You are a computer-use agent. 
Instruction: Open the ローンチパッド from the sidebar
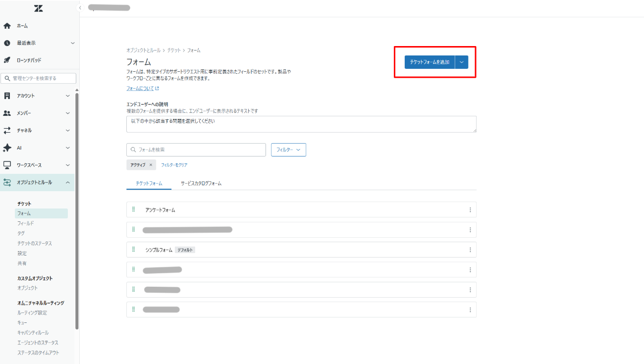(6, 60)
